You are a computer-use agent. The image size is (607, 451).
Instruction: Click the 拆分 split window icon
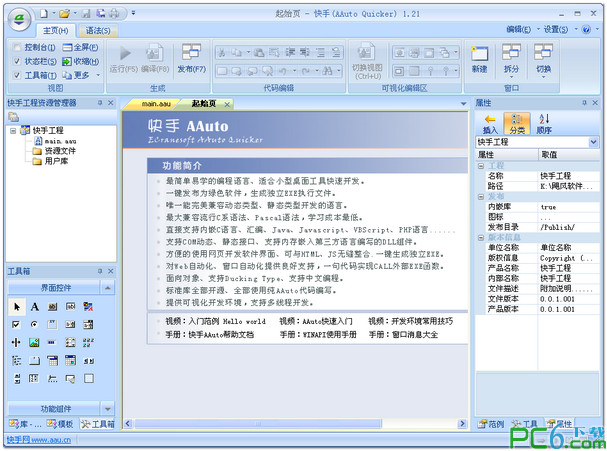pyautogui.click(x=511, y=52)
